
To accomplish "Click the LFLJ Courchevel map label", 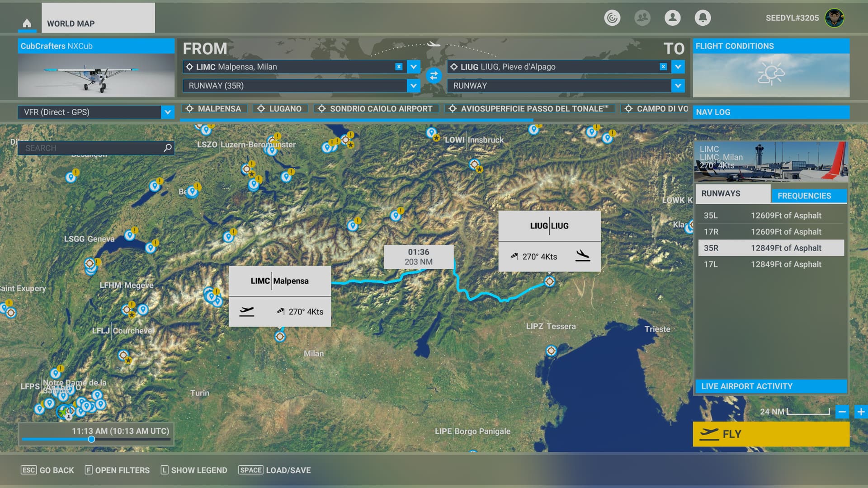I will 123,331.
